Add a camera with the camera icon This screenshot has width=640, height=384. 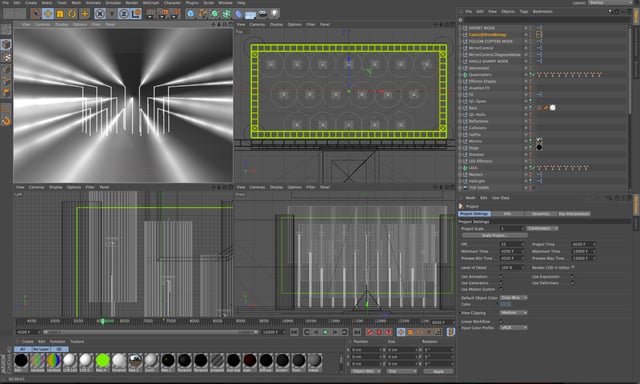[262, 14]
